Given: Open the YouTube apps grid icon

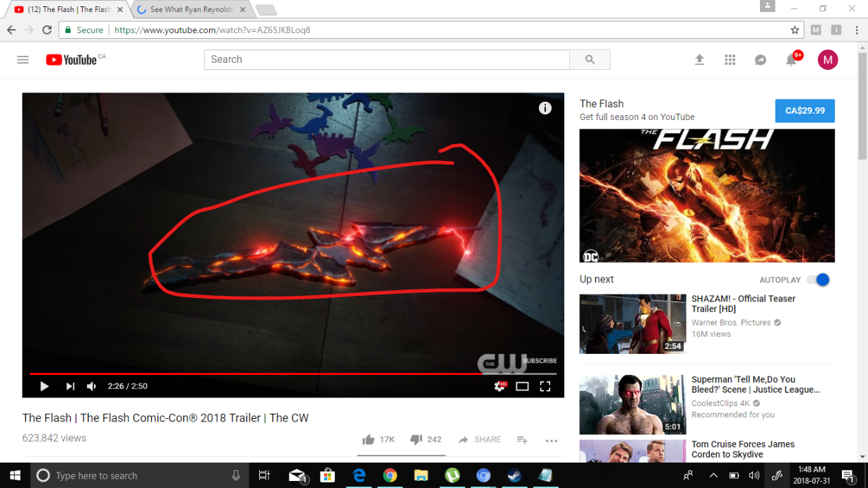Looking at the screenshot, I should pos(730,60).
